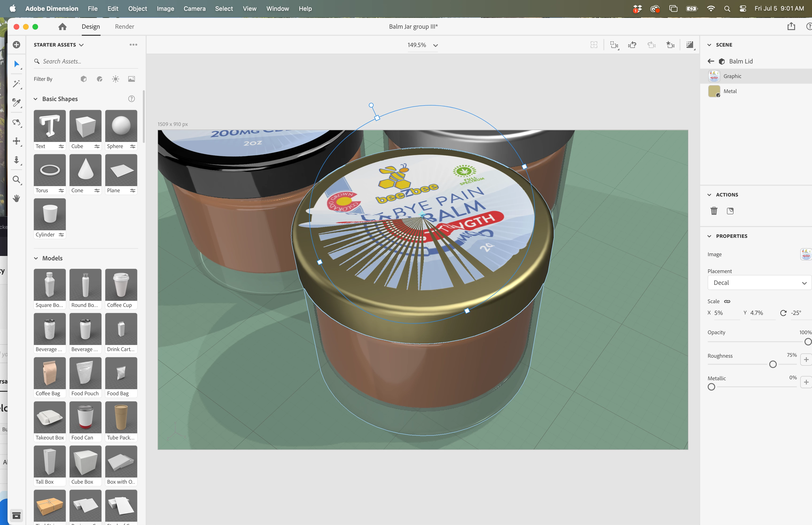Select the Metal material in Scene
The width and height of the screenshot is (812, 525).
[730, 91]
